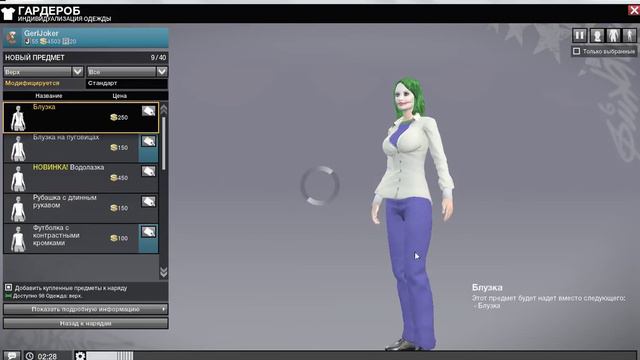Click the Блузка mannequin thumbnail

click(18, 118)
